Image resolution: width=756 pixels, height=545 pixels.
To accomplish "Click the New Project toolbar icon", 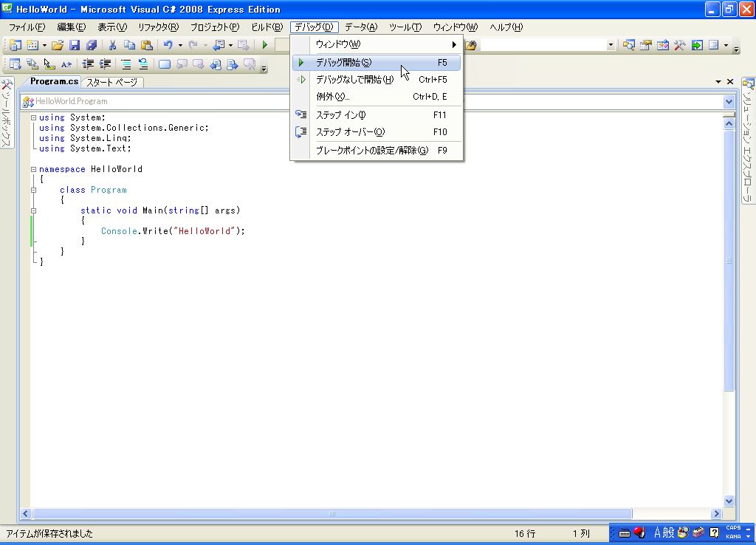I will (15, 45).
